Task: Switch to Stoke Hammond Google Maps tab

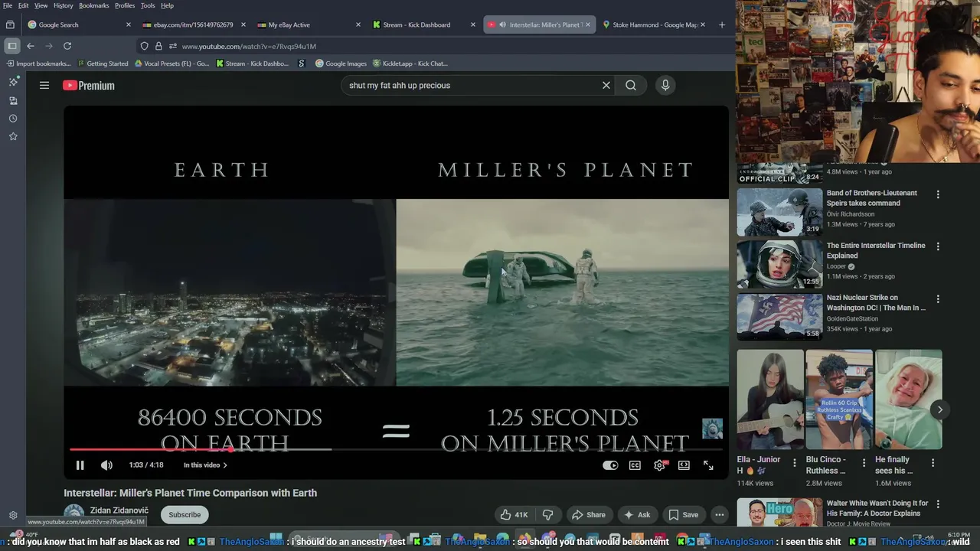Action: [655, 24]
